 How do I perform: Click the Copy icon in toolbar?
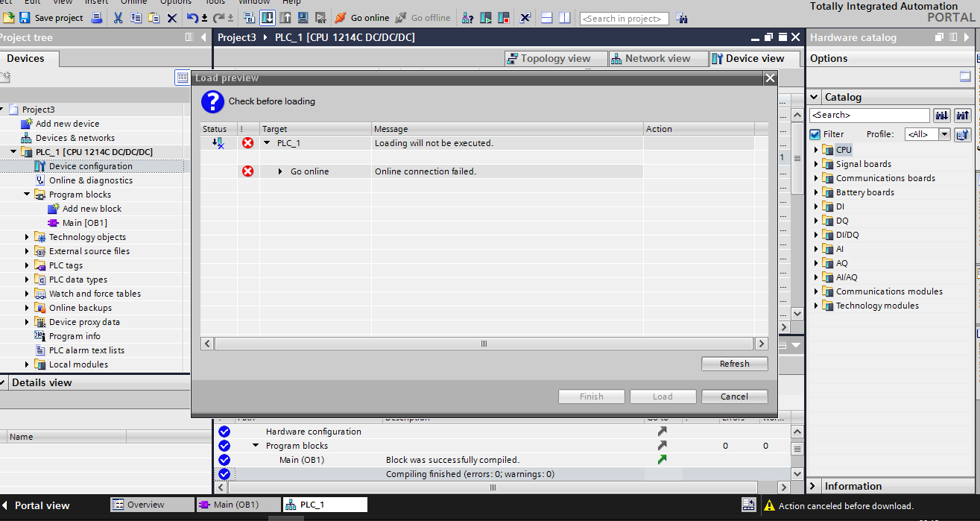tap(136, 18)
